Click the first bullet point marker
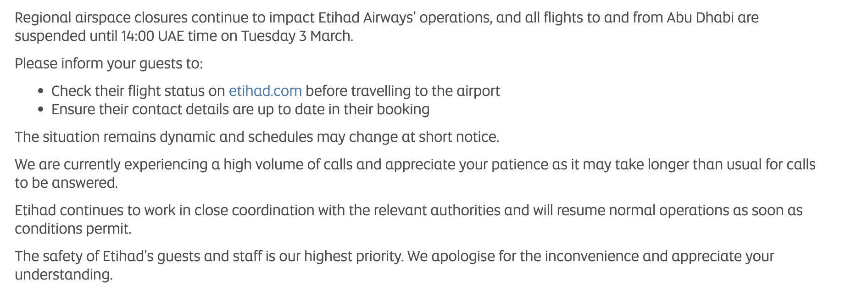 pyautogui.click(x=41, y=91)
